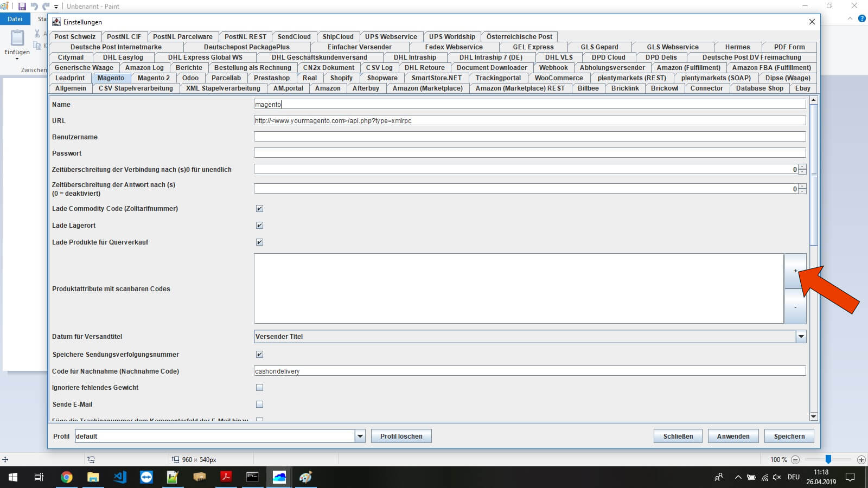Click the zoom-in plus icon in Paint
The width and height of the screenshot is (868, 488).
tap(861, 459)
